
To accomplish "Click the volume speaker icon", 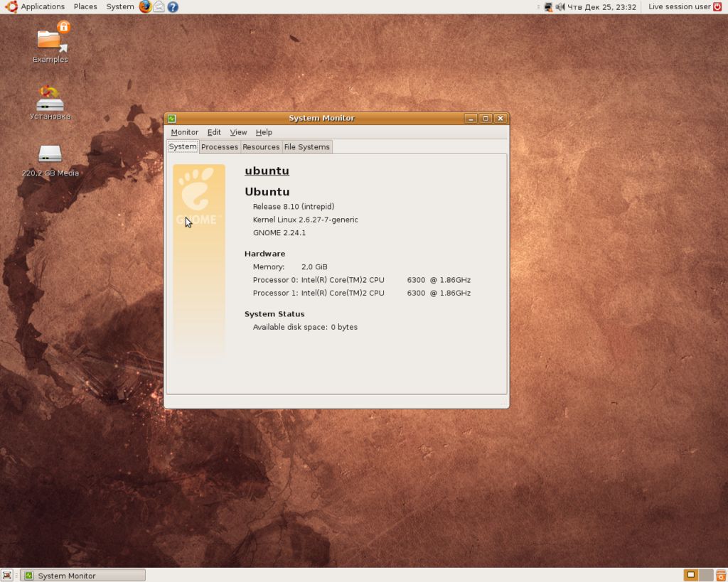I will click(x=560, y=6).
